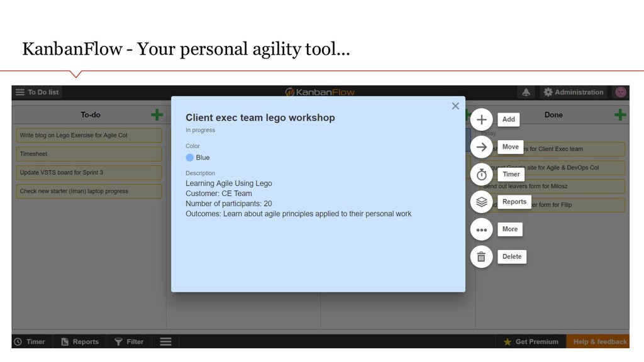This screenshot has width=644, height=362.
Task: Click the To-do column header
Action: (91, 115)
